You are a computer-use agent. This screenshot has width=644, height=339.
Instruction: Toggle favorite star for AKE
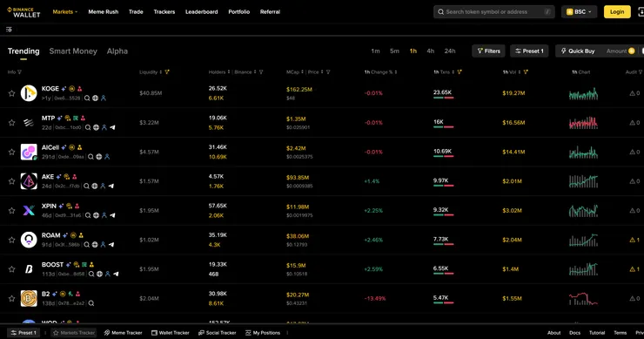click(x=11, y=181)
